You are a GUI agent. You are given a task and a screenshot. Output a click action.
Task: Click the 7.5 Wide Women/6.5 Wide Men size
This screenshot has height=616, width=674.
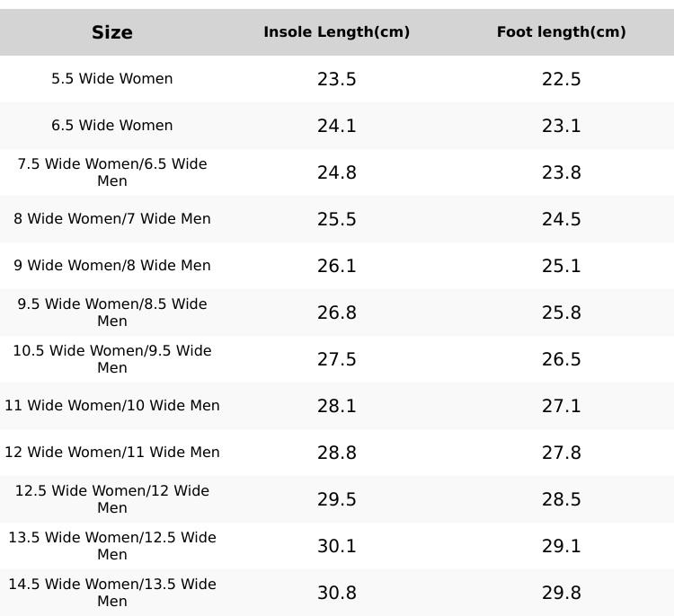point(112,172)
